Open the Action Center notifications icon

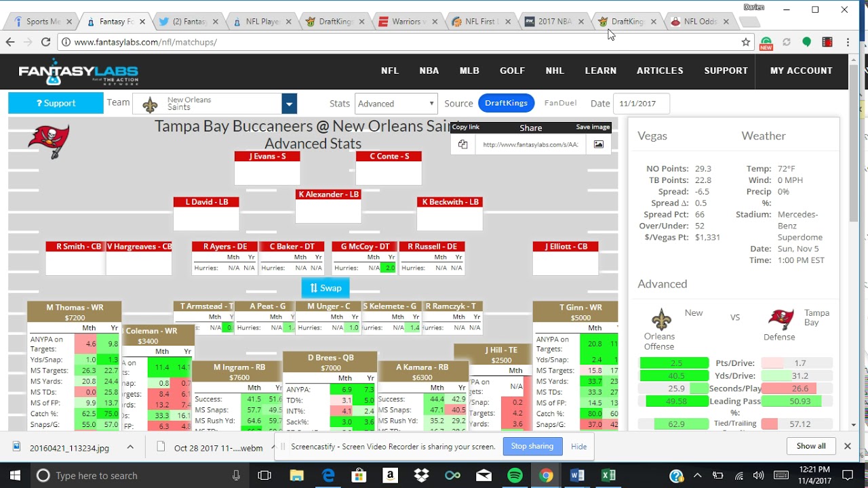(847, 475)
